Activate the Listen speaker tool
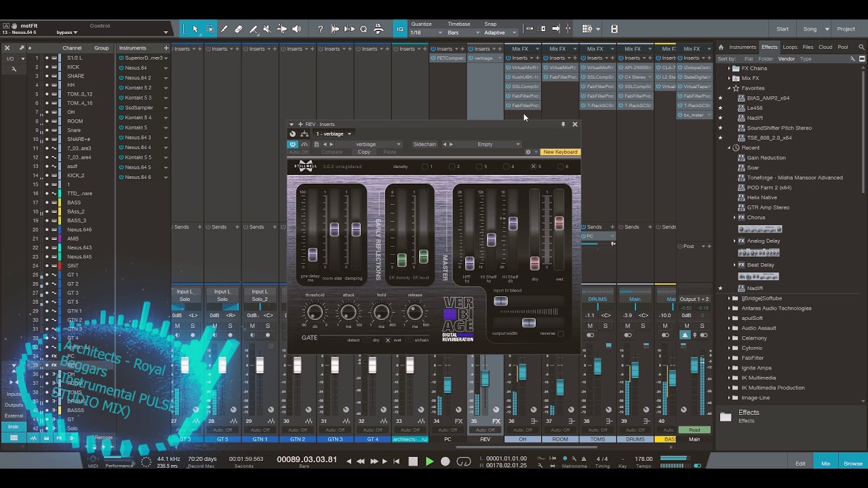The image size is (868, 488). tap(296, 29)
